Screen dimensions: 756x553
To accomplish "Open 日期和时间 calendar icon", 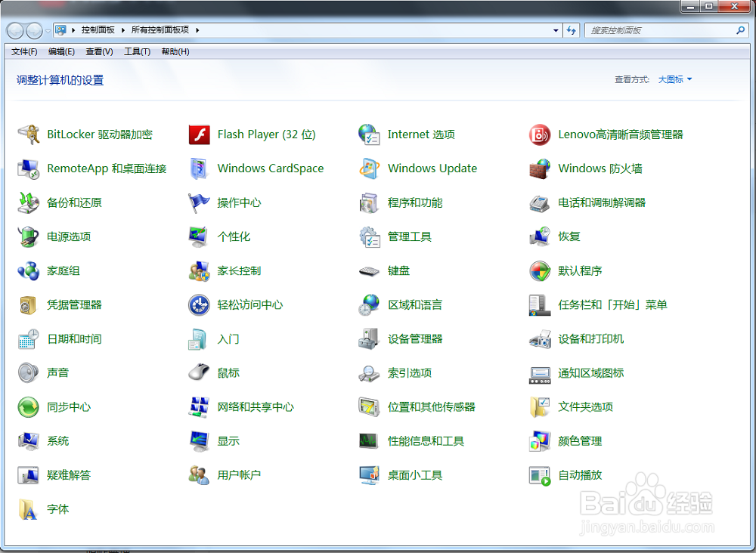I will pyautogui.click(x=29, y=338).
